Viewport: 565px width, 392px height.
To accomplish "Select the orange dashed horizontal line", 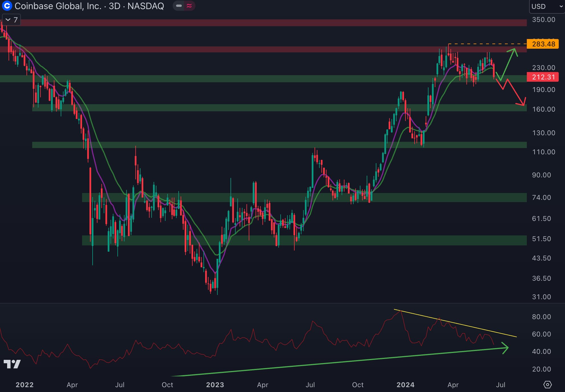I will (487, 44).
